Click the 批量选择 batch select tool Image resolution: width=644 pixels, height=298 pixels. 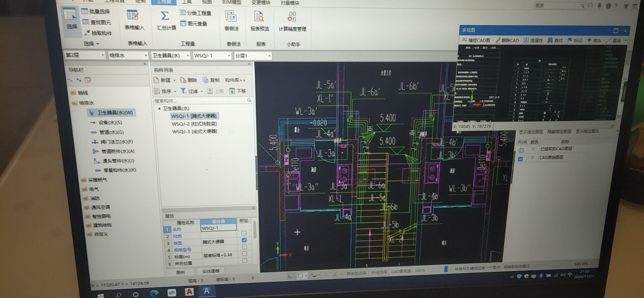point(96,11)
